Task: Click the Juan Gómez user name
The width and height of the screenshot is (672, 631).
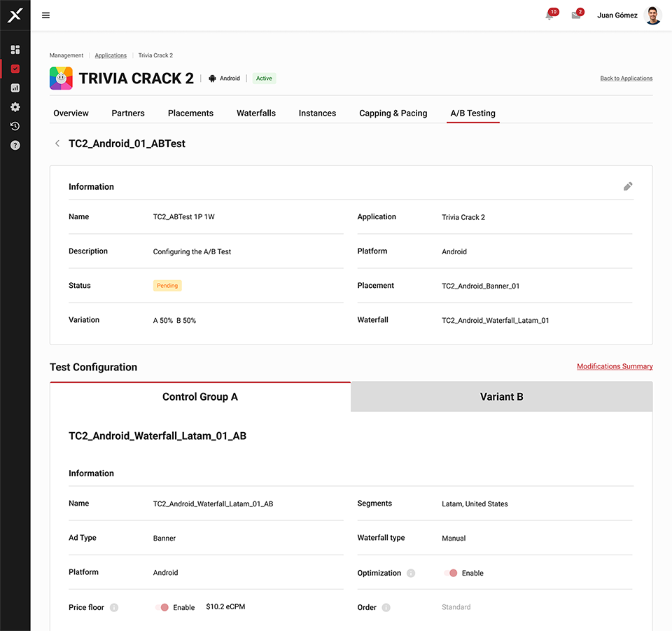Action: [617, 15]
